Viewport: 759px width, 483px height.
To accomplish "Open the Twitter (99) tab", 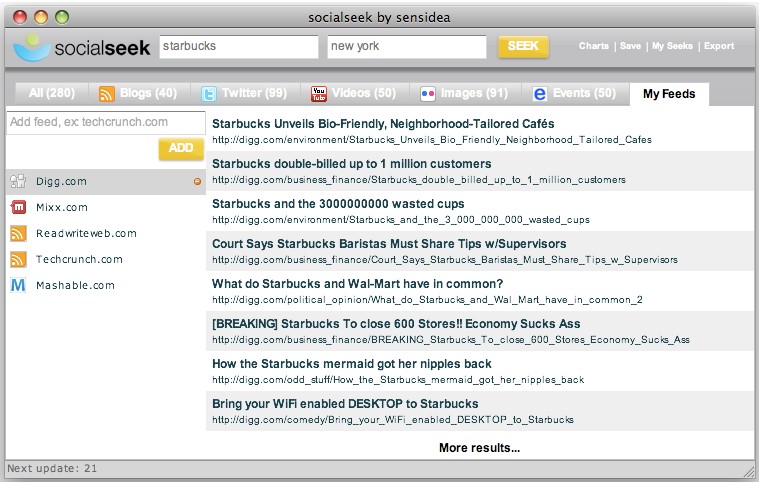I will [245, 93].
